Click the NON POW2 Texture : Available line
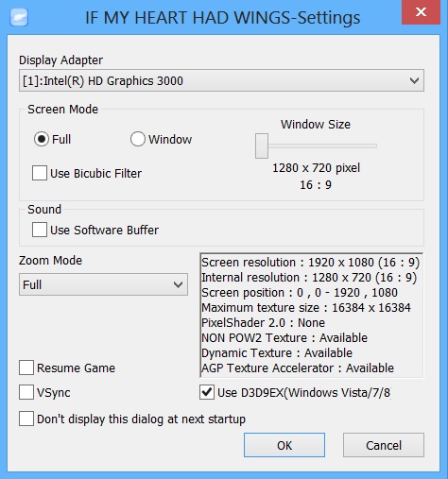 pos(284,337)
